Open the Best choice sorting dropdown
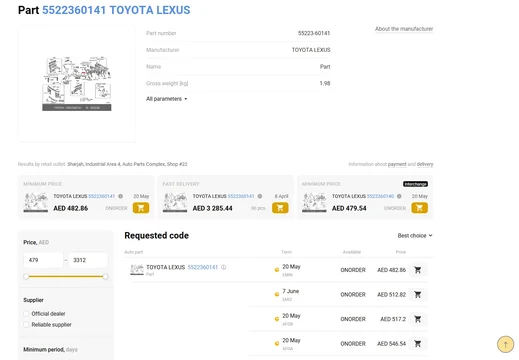This screenshot has height=360, width=519. coord(415,235)
